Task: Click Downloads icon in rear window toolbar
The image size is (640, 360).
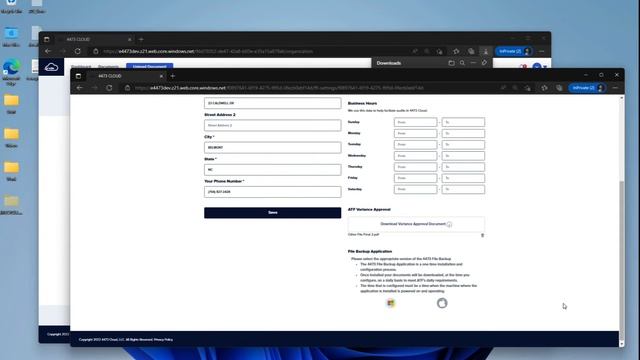Action: (486, 51)
